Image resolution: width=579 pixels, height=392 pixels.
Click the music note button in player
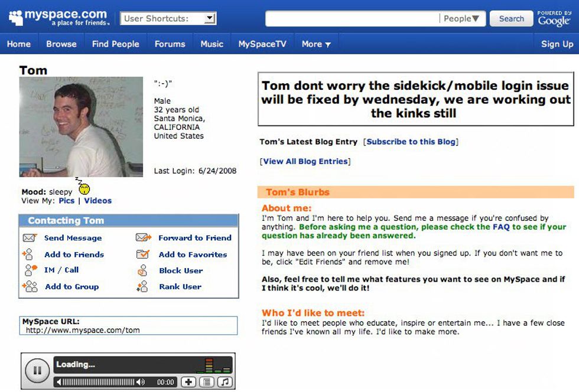225,382
